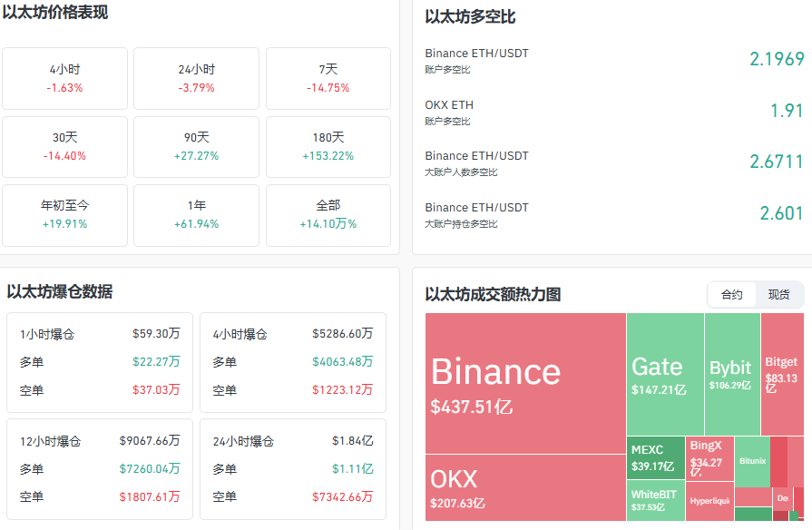
Task: Click 24小时爆仓 total $1.84亿
Action: 353,441
